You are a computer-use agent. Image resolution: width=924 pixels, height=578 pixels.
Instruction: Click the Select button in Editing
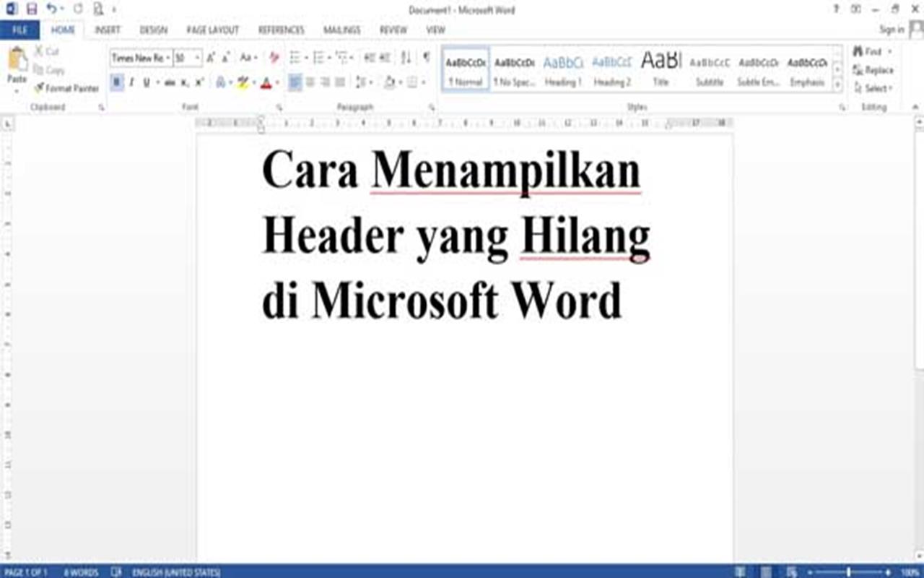click(873, 88)
